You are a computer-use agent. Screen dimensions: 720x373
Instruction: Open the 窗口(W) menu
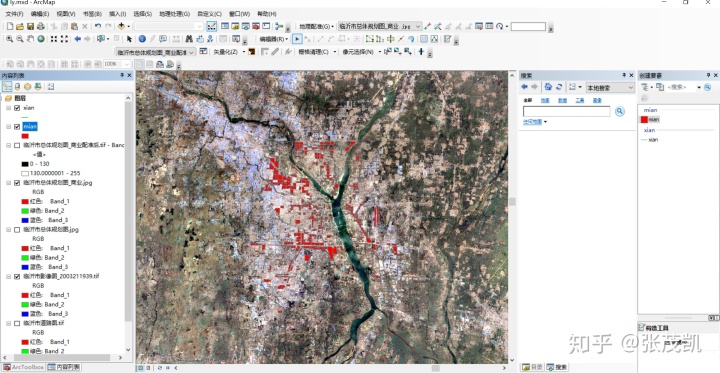239,14
